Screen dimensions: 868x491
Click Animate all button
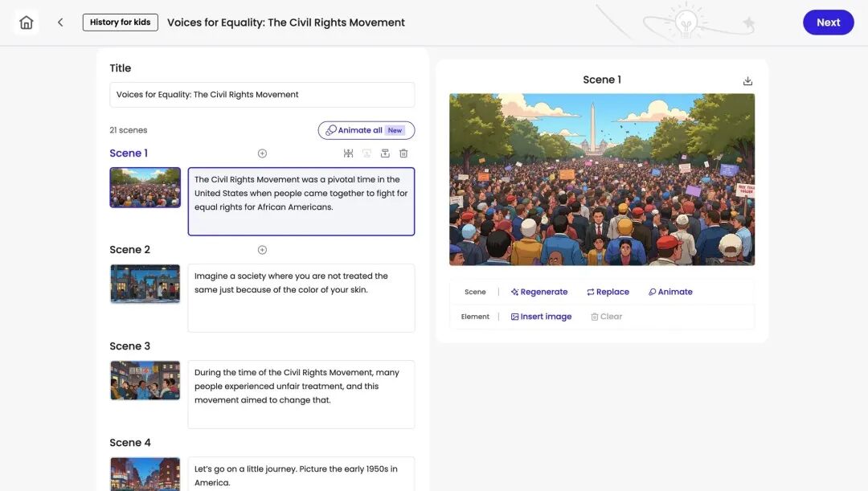pos(366,130)
